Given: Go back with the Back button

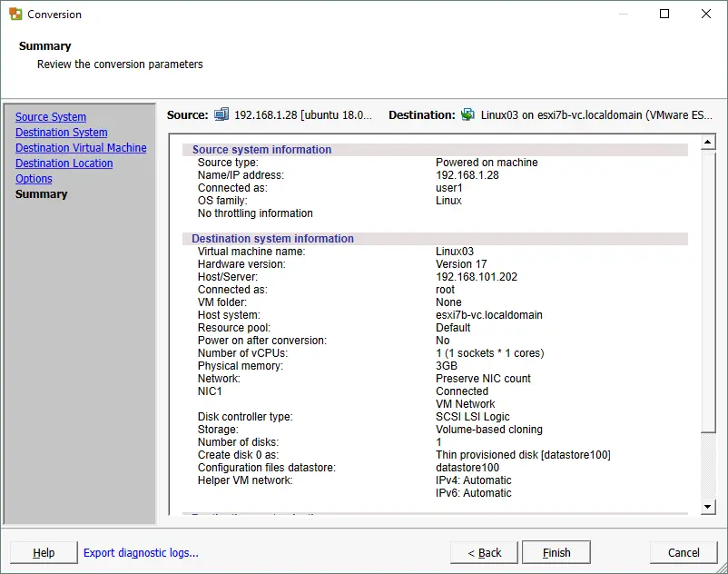Looking at the screenshot, I should coord(484,552).
